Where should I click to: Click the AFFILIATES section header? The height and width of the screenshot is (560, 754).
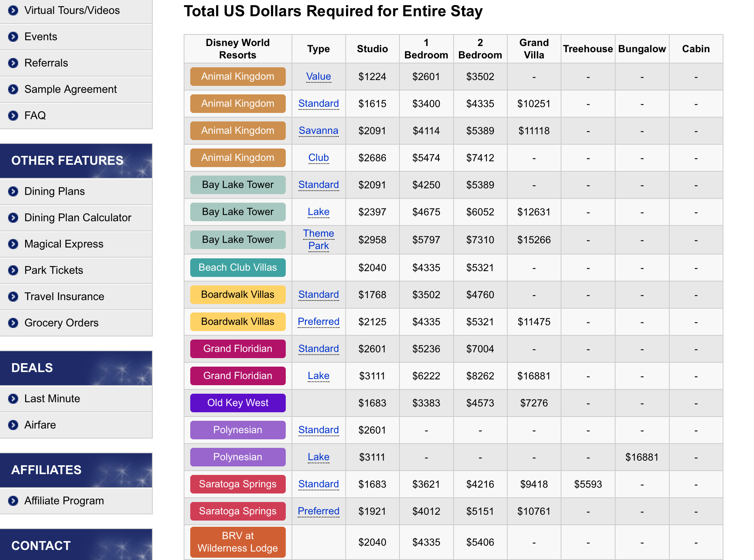(x=76, y=470)
